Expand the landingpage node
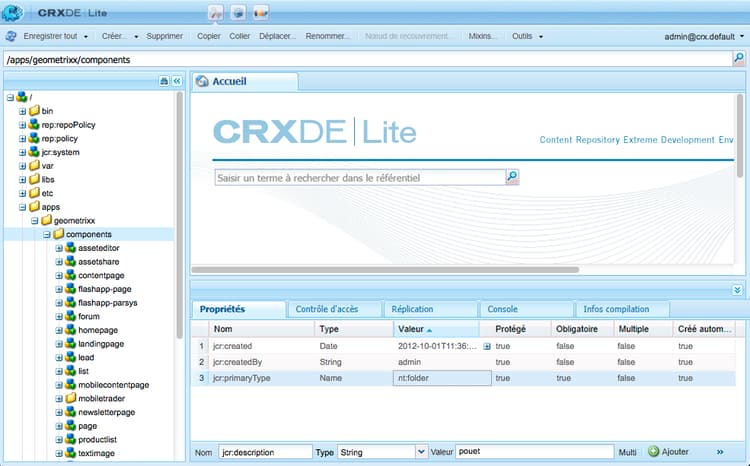The image size is (750, 466). (x=59, y=344)
